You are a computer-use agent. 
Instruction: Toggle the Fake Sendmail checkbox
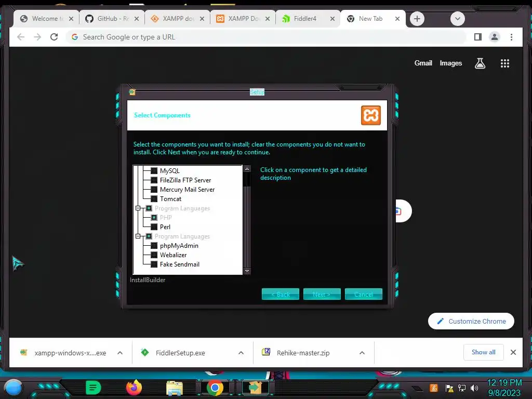pyautogui.click(x=154, y=264)
